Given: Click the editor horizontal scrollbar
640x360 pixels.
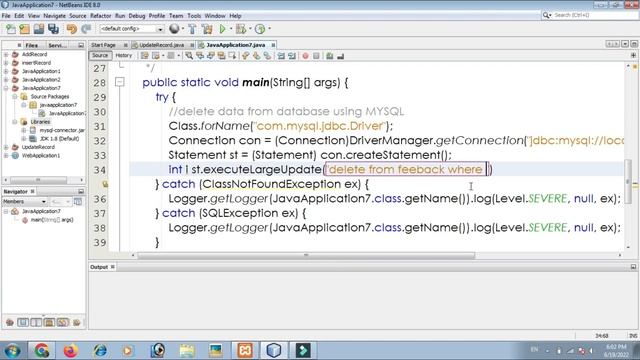Looking at the screenshot, I should coord(306,256).
